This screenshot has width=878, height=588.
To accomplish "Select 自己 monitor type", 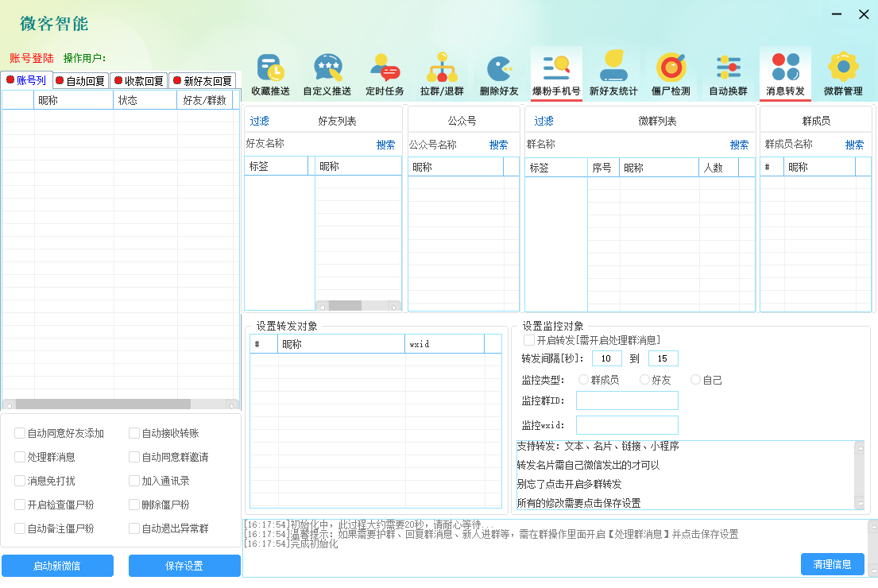I will 696,380.
